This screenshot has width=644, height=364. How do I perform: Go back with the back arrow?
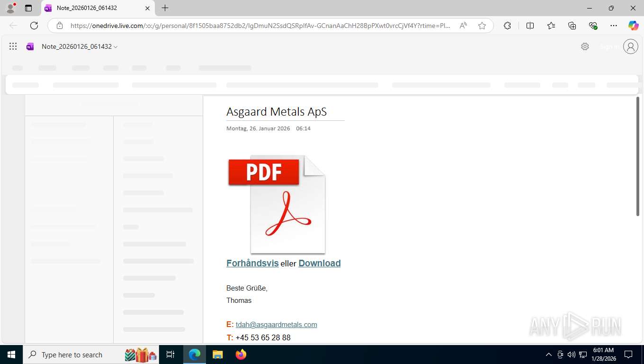click(x=13, y=26)
